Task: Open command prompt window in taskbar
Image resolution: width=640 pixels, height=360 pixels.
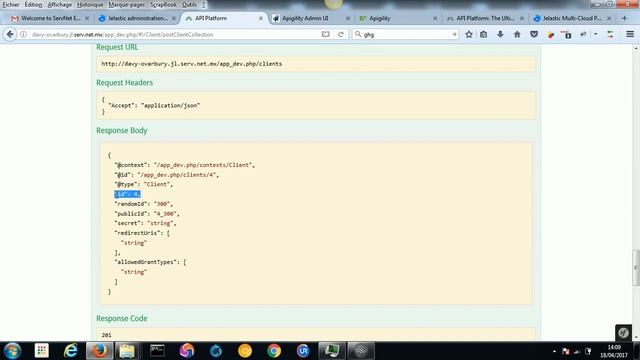Action: click(x=157, y=351)
